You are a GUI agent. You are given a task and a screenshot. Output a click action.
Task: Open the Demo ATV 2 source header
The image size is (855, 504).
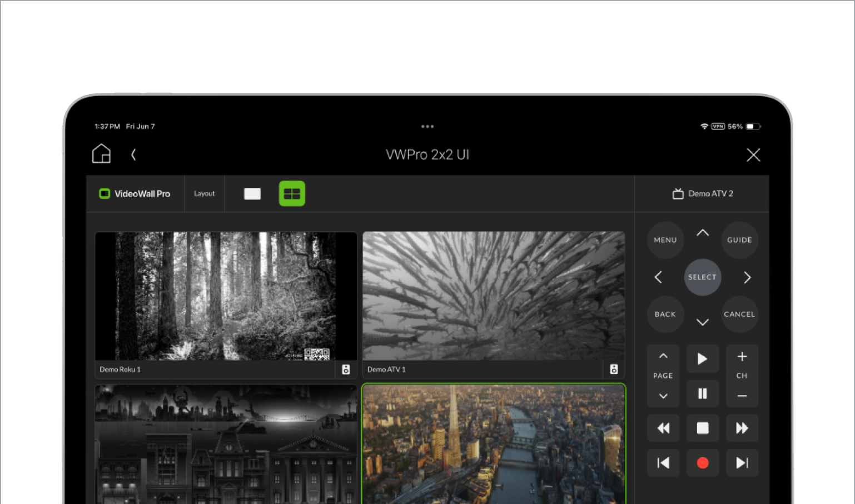tap(703, 193)
